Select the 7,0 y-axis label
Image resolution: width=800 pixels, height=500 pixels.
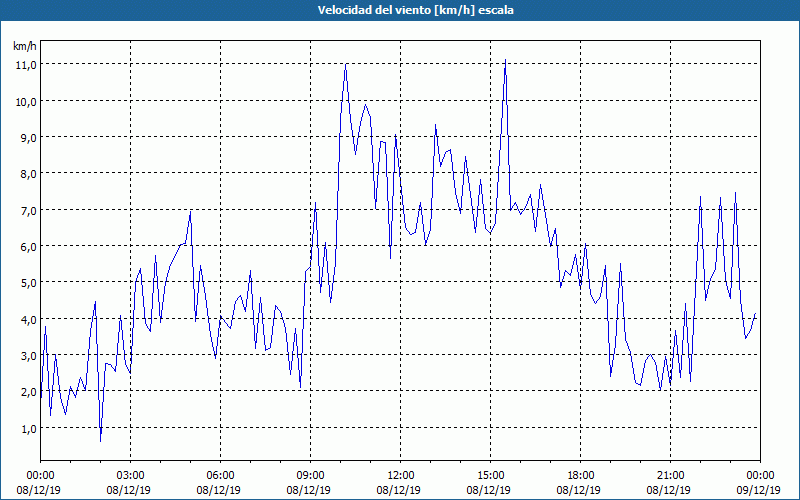coord(28,210)
